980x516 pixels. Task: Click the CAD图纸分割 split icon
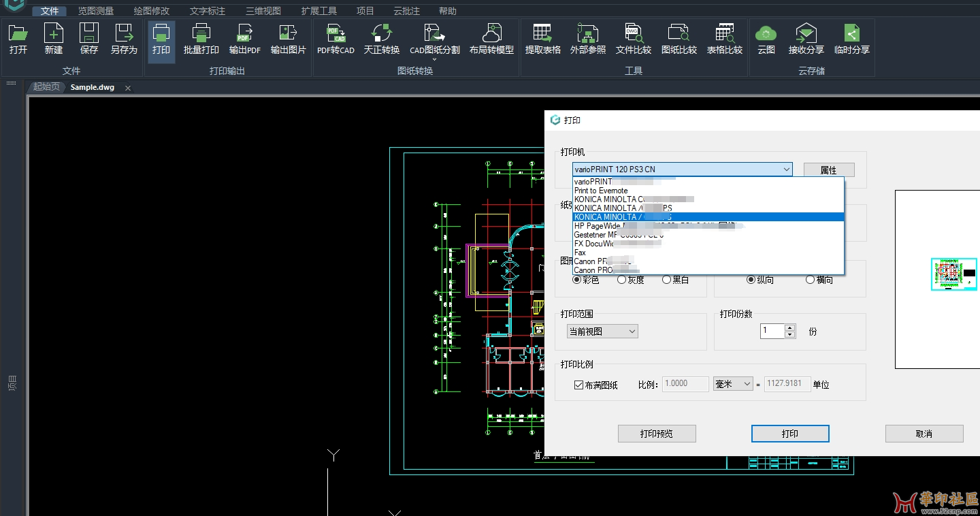click(x=434, y=33)
